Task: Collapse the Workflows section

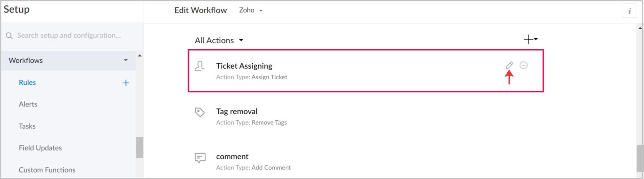Action: (x=126, y=60)
